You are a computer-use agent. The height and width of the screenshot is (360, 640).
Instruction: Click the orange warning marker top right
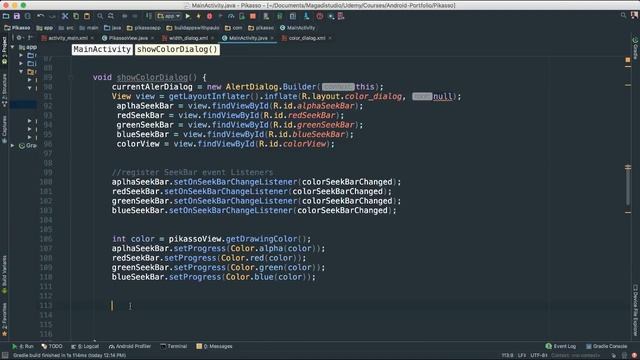click(628, 60)
